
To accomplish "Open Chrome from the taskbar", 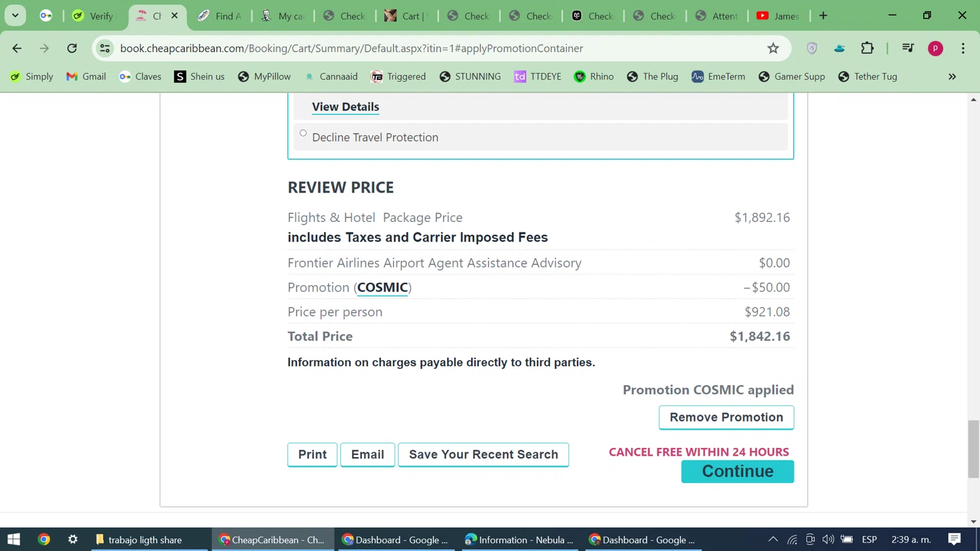I will [44, 539].
